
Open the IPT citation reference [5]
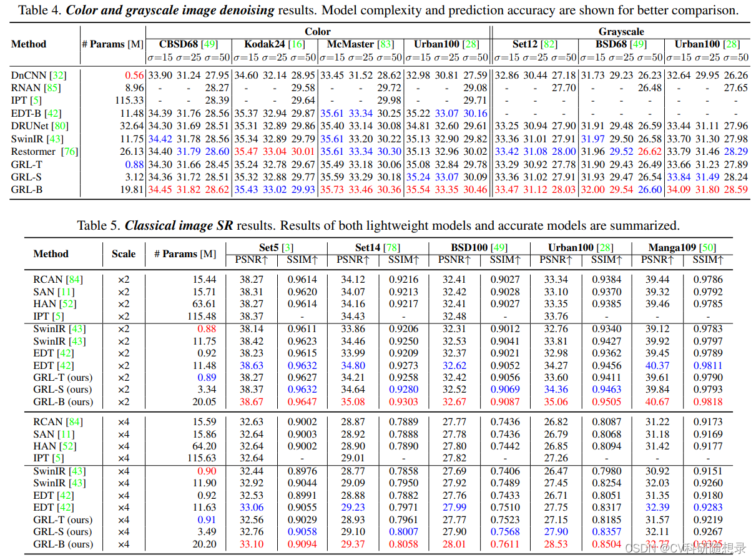(x=36, y=101)
